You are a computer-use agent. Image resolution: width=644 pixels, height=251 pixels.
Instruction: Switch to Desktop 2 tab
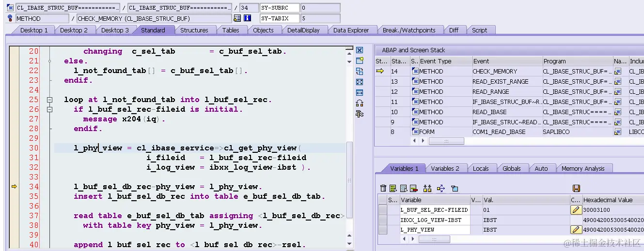click(74, 30)
